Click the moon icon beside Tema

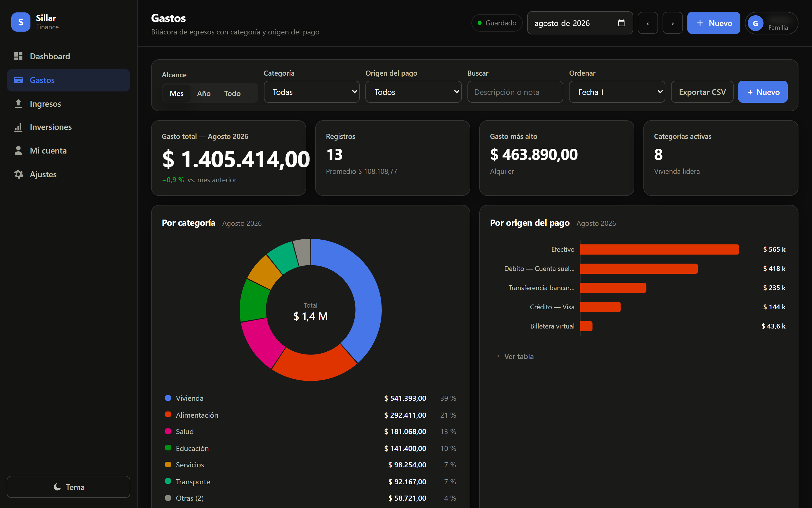(58, 487)
